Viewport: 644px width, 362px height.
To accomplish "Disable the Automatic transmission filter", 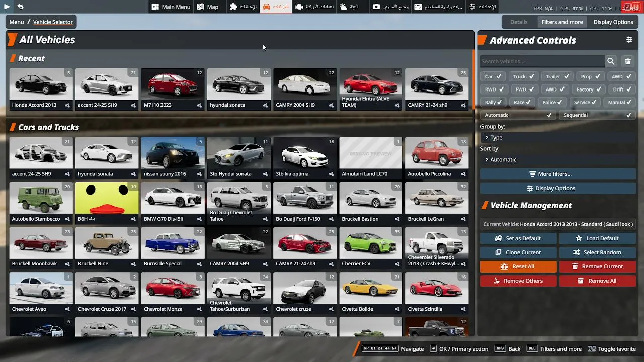I will point(518,115).
